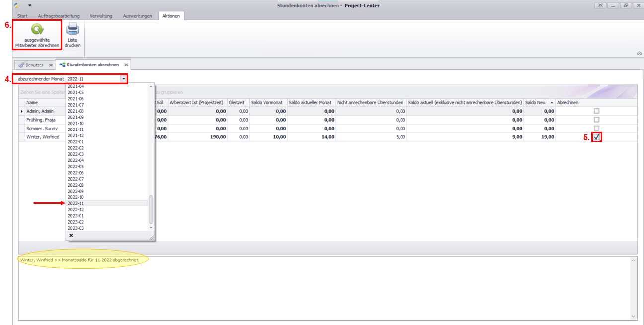
Task: Close the Benutzer tab with its X
Action: (x=51, y=65)
